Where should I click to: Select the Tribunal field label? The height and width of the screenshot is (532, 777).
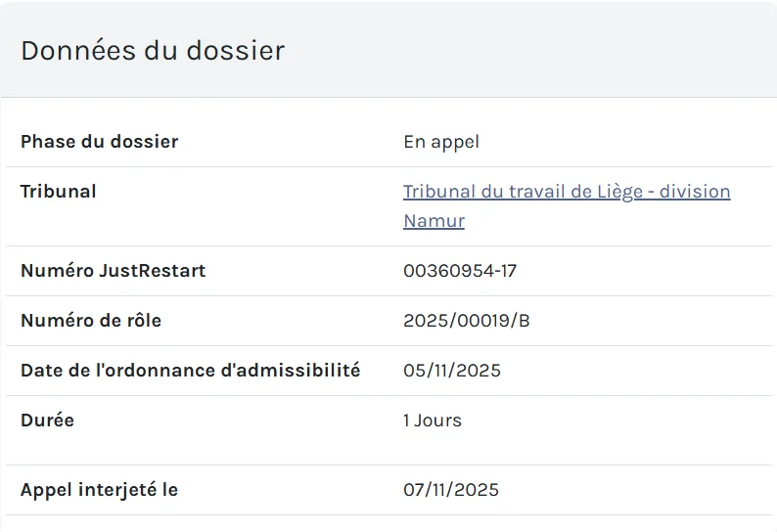tap(58, 192)
